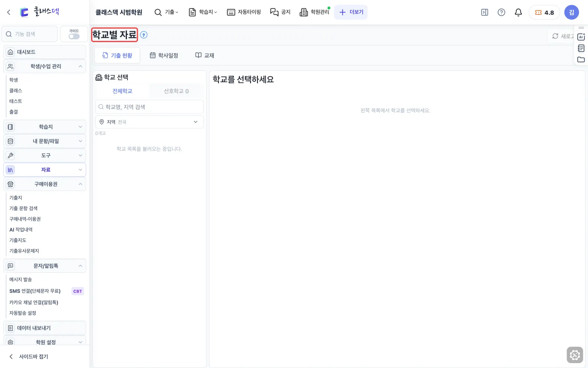Open the 학습지 top menu
Image resolution: width=588 pixels, height=368 pixels.
tap(203, 12)
